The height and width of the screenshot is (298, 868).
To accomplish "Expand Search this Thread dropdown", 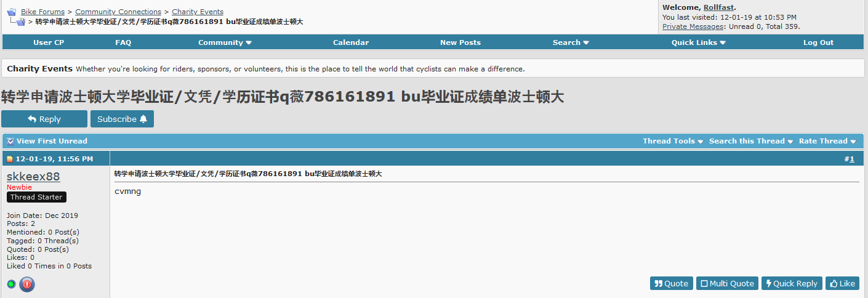I will [x=751, y=141].
